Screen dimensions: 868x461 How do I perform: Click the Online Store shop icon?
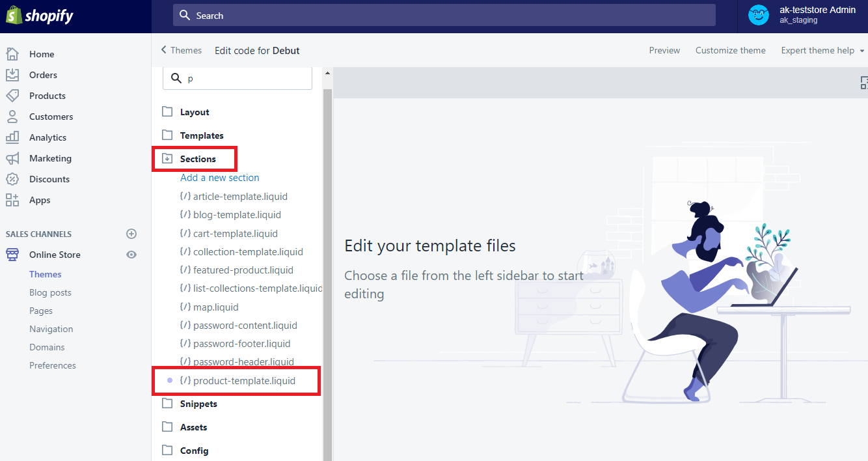(12, 255)
